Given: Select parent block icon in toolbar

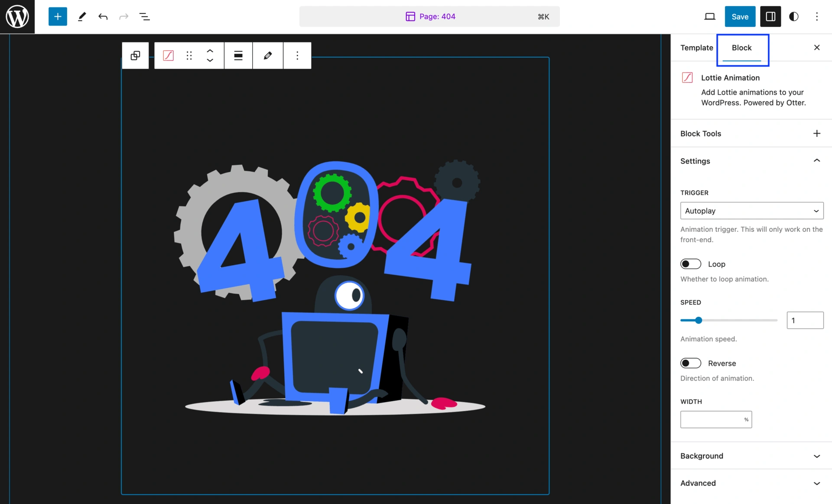Looking at the screenshot, I should pyautogui.click(x=135, y=55).
